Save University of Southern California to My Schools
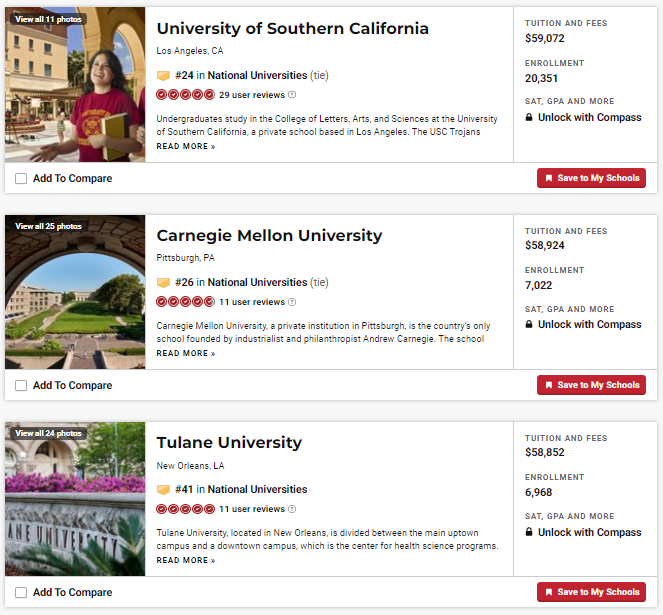Viewport: 663px width, 615px height. (x=591, y=178)
